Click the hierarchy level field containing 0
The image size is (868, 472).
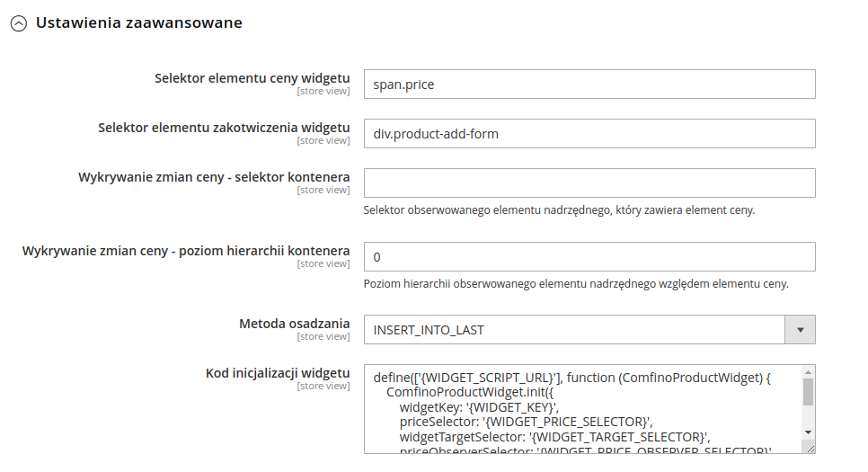coord(589,257)
